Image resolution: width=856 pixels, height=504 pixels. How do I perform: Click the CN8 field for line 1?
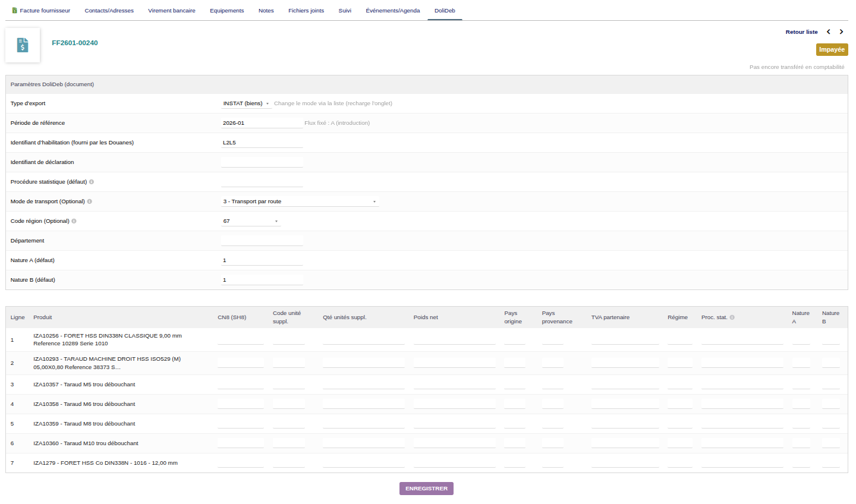(240, 339)
